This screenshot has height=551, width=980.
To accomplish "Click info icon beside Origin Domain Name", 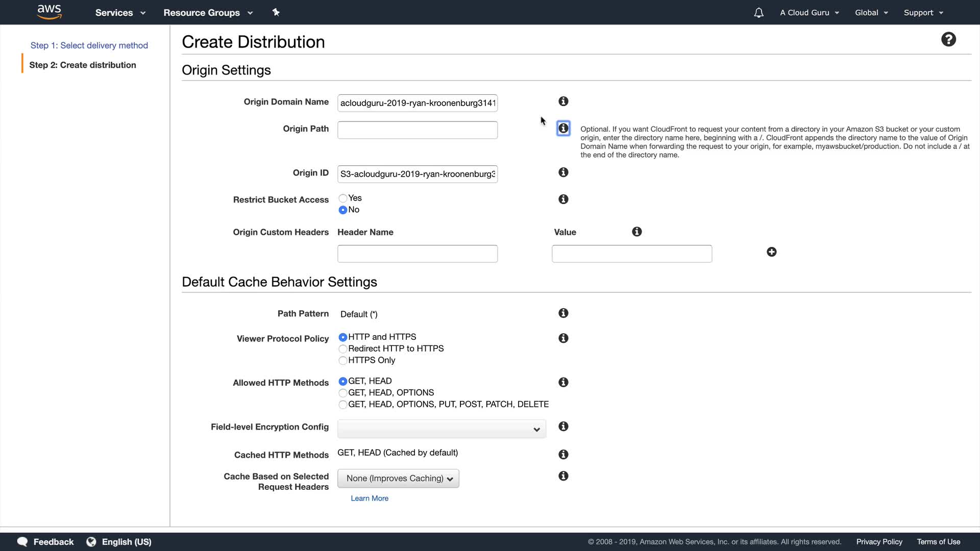I will tap(563, 102).
